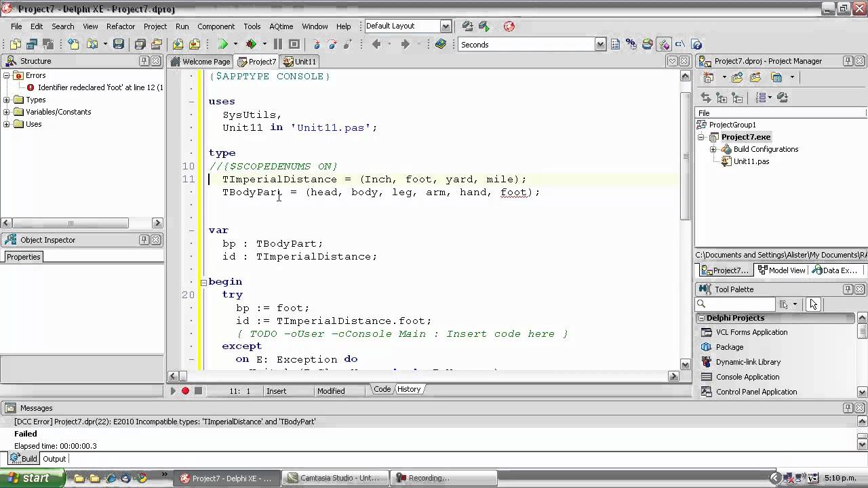
Task: Pin the Tool Palette panel
Action: (x=848, y=289)
